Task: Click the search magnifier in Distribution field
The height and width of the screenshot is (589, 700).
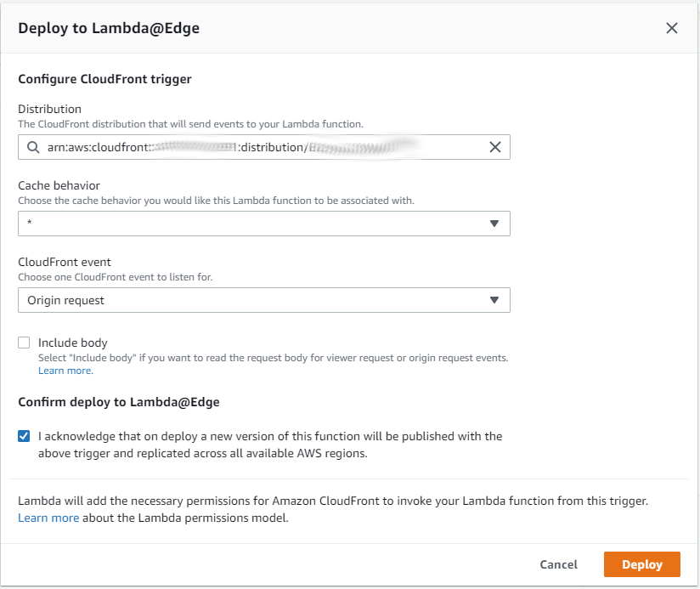Action: [x=33, y=147]
